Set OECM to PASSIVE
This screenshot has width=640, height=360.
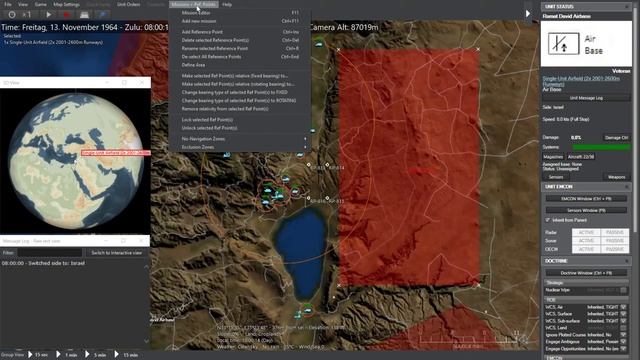[x=615, y=249]
